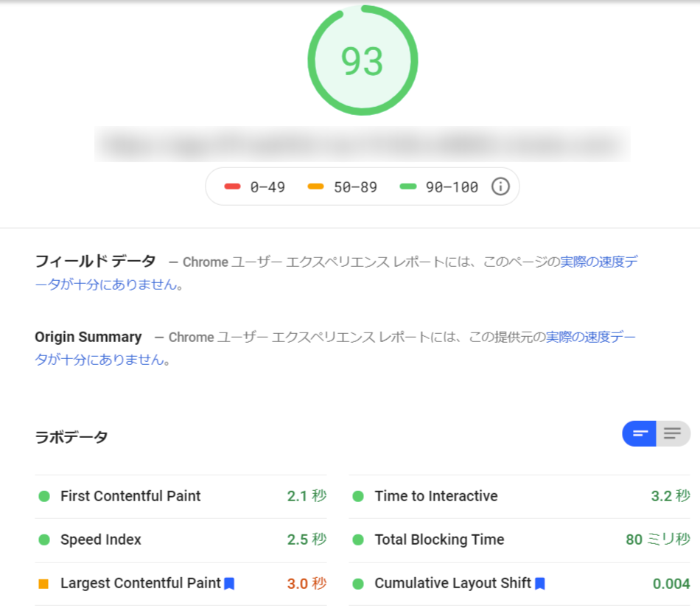Click the Time to Interactive label

coord(436,496)
